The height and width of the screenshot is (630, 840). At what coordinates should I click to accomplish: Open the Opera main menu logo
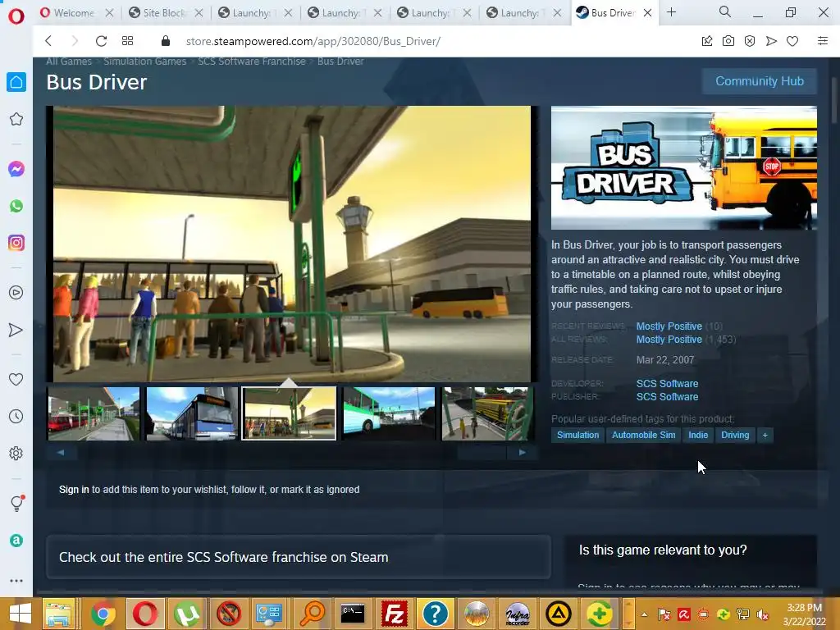pos(16,16)
